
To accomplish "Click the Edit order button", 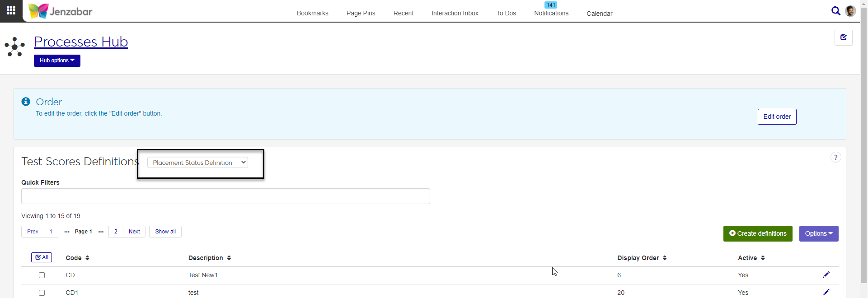I will (x=777, y=116).
